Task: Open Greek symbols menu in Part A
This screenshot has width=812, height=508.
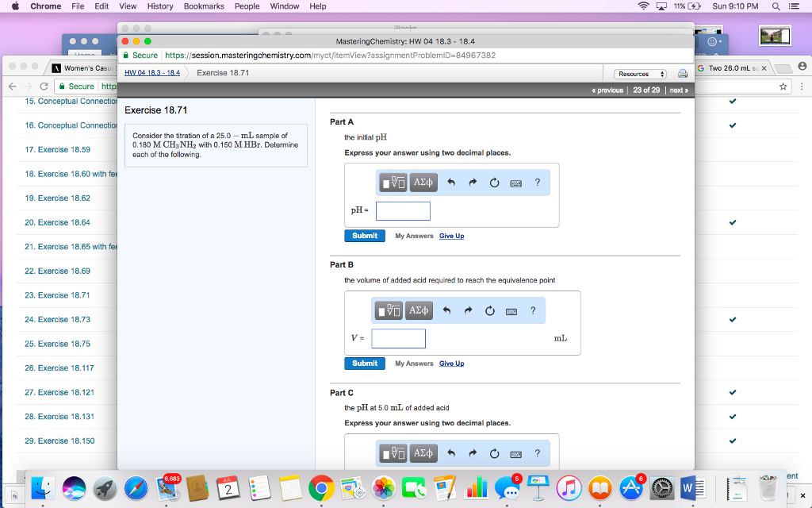Action: (423, 183)
